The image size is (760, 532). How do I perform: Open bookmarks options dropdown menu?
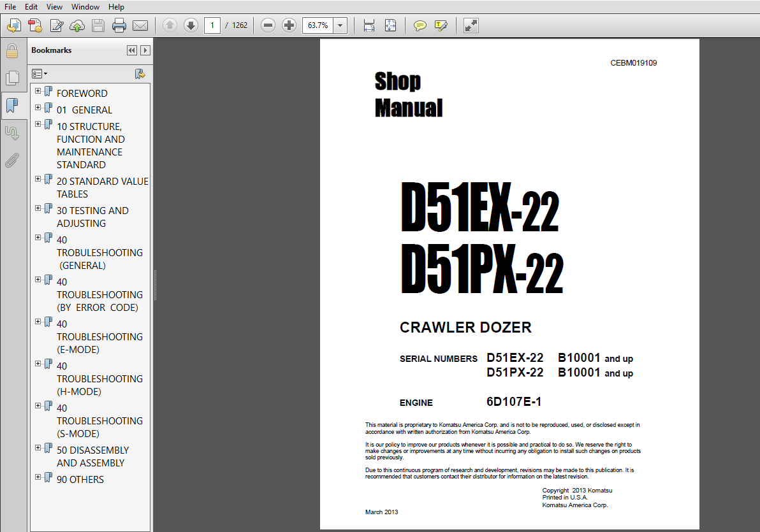tap(40, 74)
